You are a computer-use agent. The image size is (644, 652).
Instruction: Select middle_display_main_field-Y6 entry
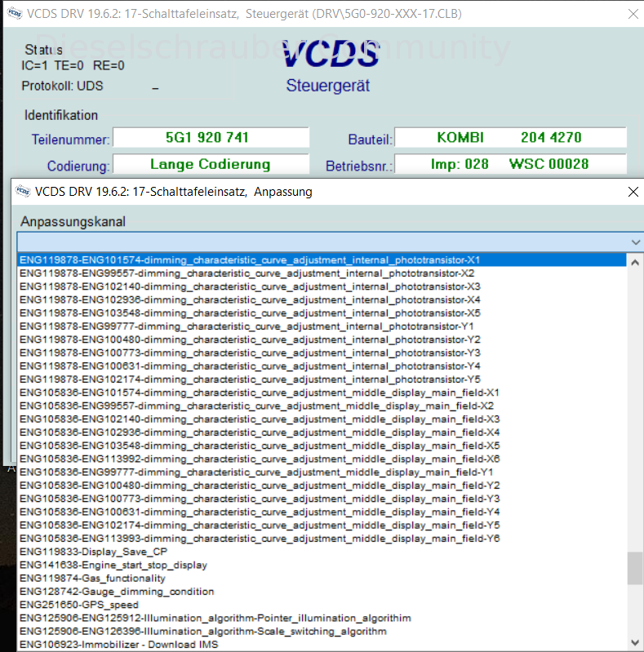(x=322, y=539)
